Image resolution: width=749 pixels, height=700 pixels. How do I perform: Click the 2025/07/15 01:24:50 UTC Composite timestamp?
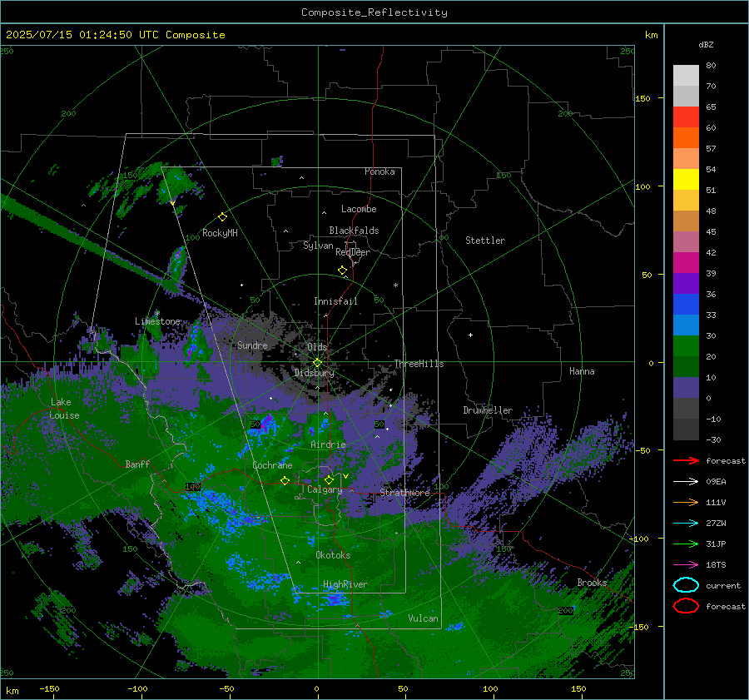coord(115,35)
